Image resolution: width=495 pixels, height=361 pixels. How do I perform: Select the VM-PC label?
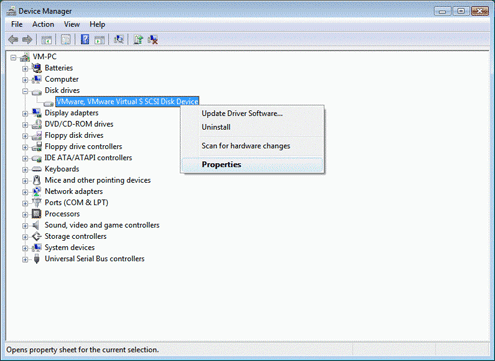pos(45,57)
